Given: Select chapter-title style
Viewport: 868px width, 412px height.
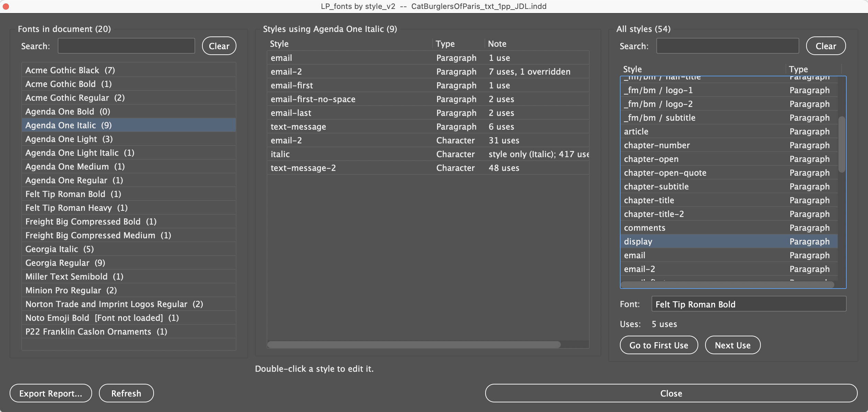Looking at the screenshot, I should pyautogui.click(x=729, y=200).
